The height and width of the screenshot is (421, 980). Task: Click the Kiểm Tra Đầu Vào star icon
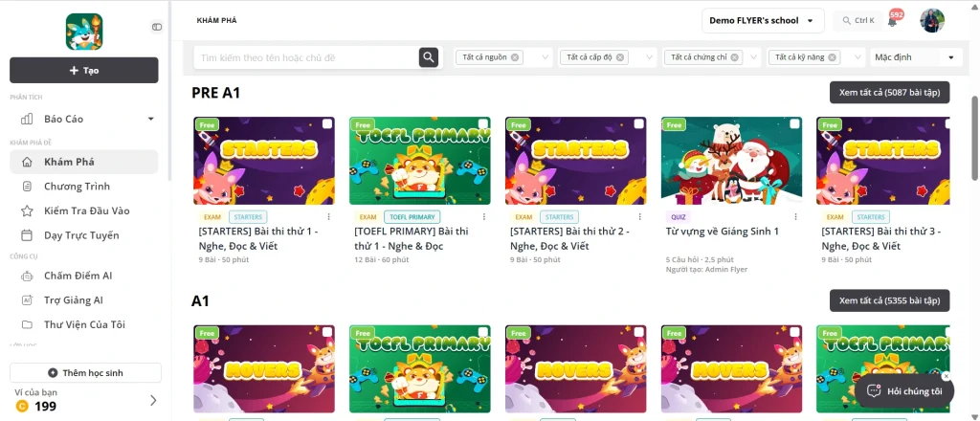(27, 210)
